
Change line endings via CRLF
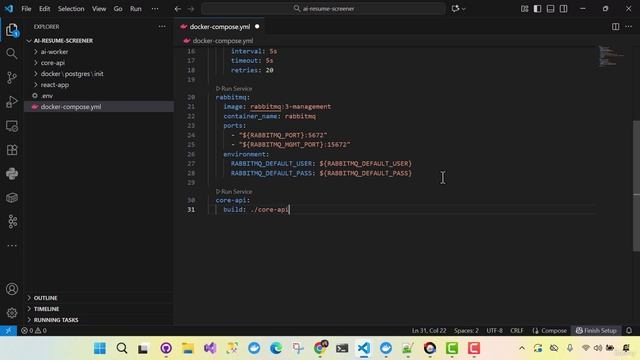pos(517,331)
